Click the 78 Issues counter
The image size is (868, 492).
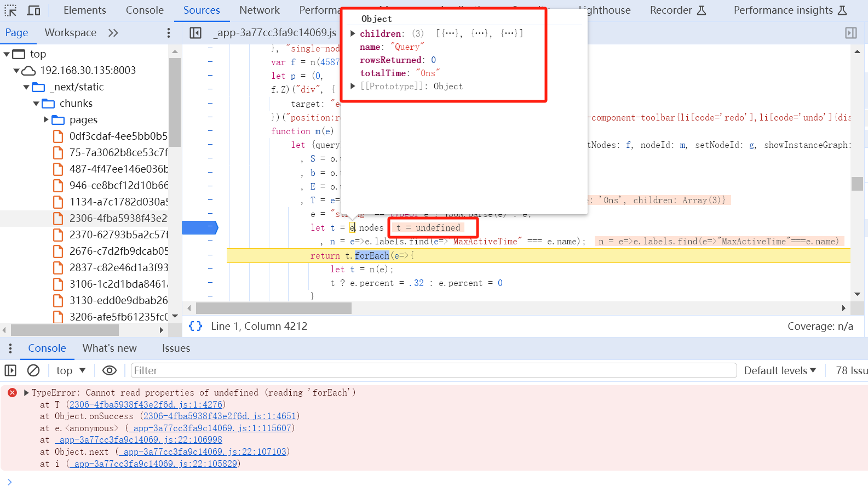pyautogui.click(x=851, y=370)
